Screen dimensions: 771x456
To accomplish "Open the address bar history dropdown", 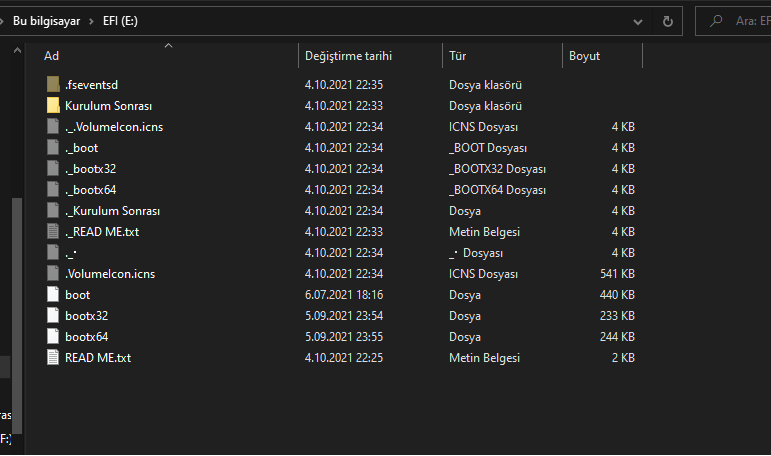I will pos(638,20).
